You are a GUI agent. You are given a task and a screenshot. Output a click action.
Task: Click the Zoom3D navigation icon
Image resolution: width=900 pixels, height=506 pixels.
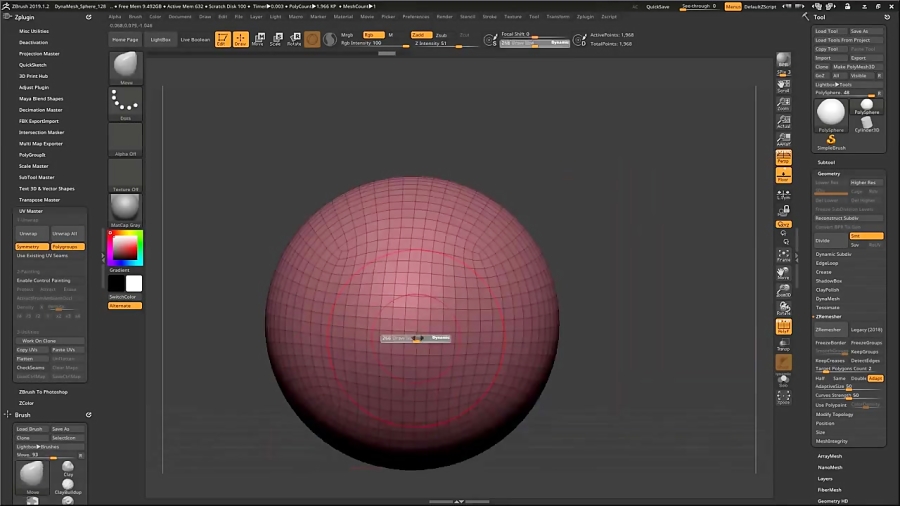point(783,291)
